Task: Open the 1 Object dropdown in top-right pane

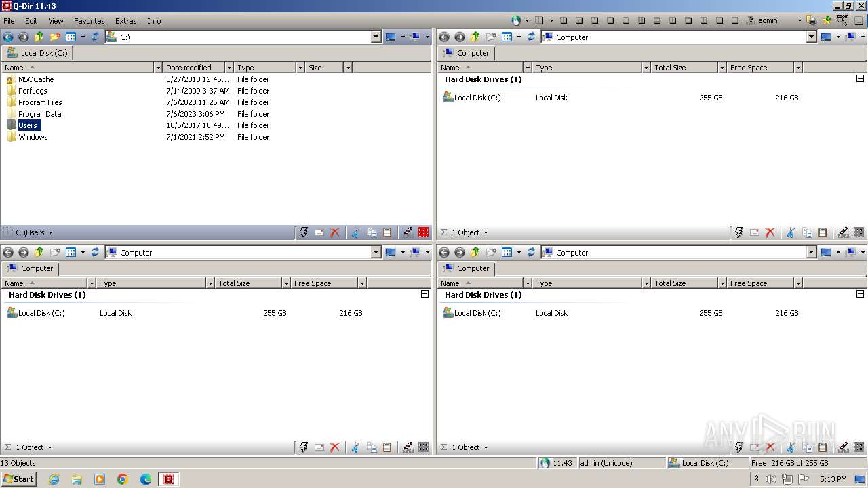Action: (x=486, y=233)
